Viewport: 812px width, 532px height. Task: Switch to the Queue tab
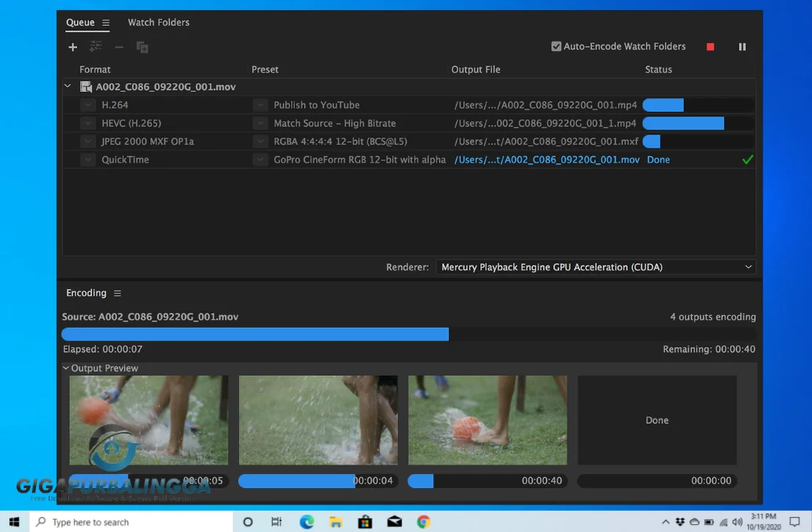pyautogui.click(x=80, y=22)
